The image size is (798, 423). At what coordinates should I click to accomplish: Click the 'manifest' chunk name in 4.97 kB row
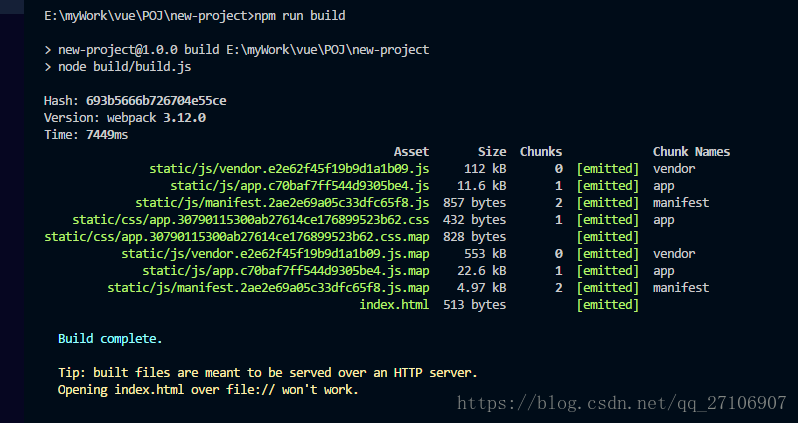click(x=681, y=288)
